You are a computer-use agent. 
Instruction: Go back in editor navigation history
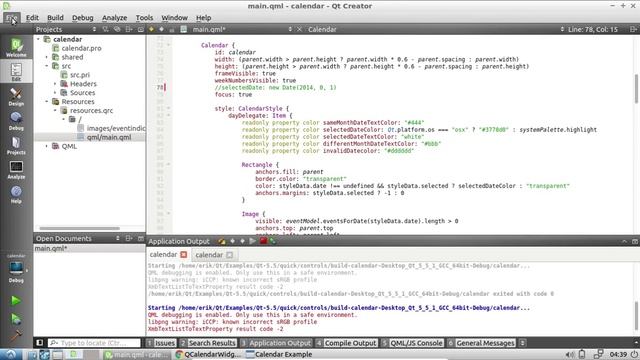[151, 29]
